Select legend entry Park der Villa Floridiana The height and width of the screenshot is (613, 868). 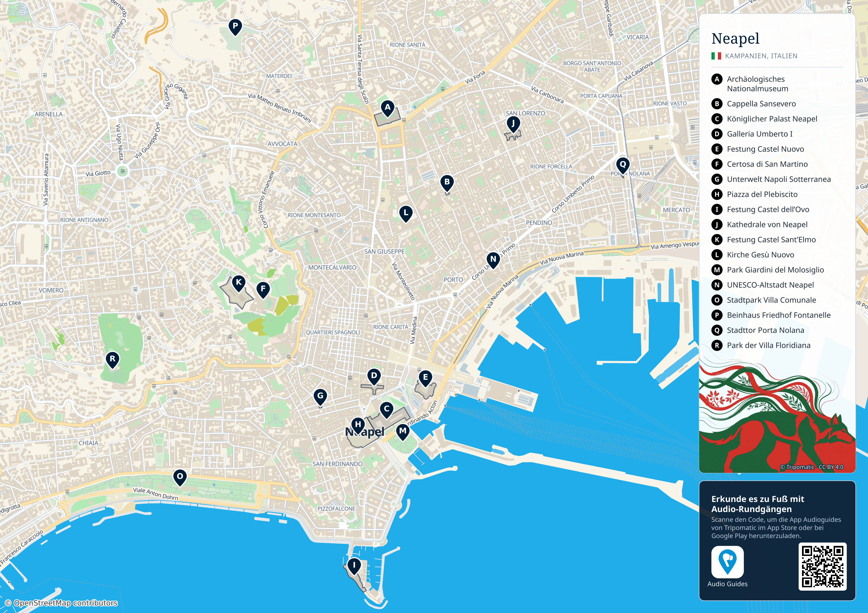768,345
